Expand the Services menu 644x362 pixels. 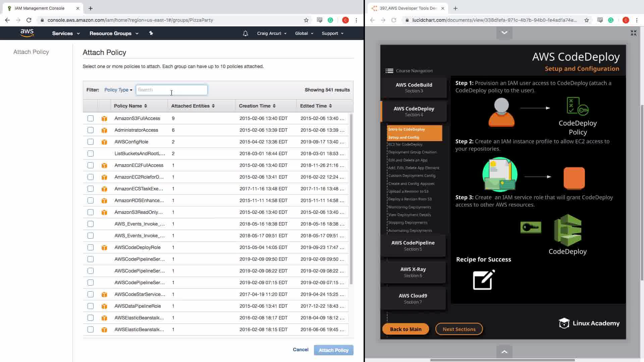pos(66,34)
